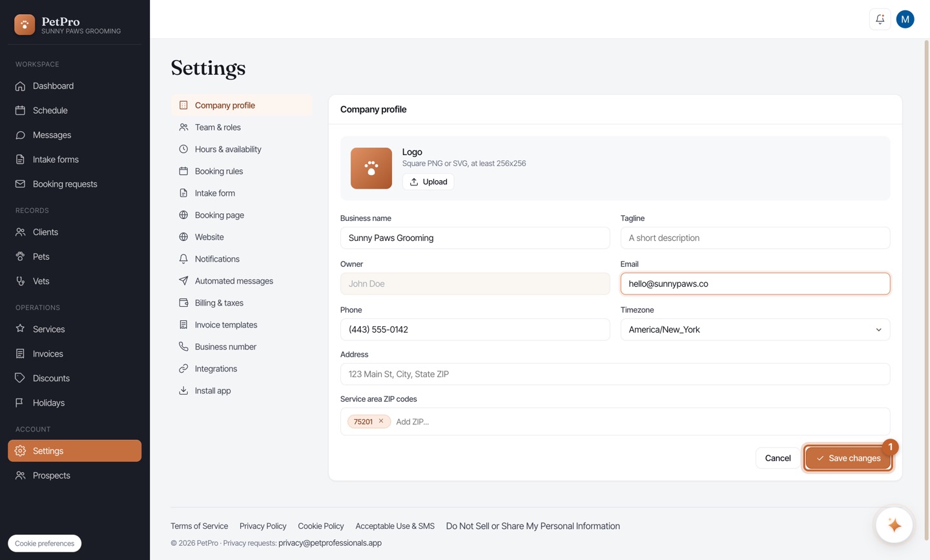The width and height of the screenshot is (930, 560).
Task: Click the Address input field
Action: (615, 374)
